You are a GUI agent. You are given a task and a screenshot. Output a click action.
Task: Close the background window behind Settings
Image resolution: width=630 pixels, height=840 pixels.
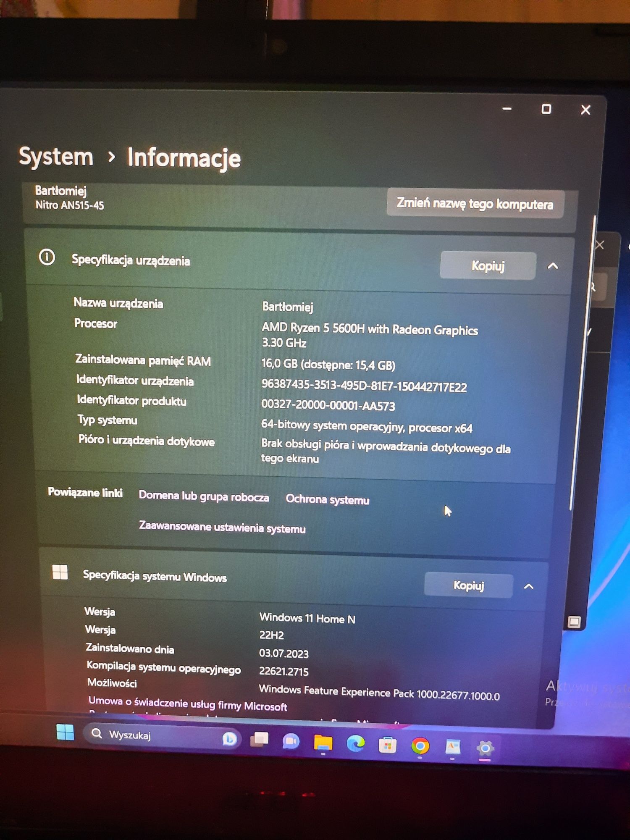600,245
